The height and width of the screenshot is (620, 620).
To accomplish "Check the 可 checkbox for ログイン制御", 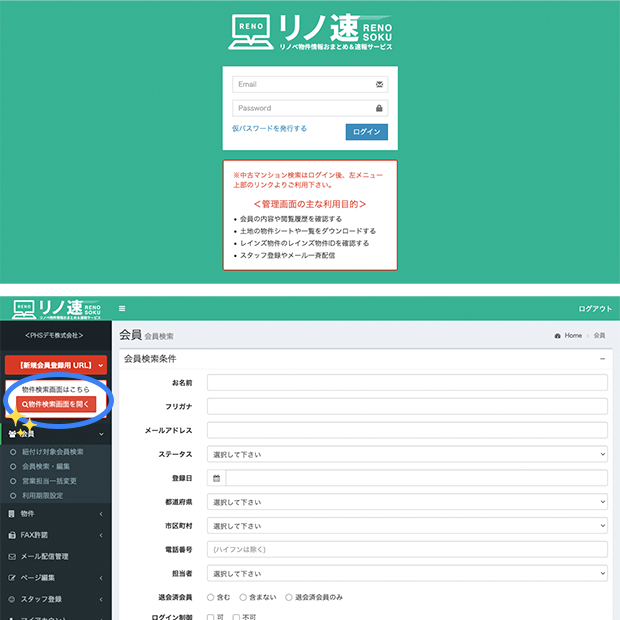I will [211, 617].
